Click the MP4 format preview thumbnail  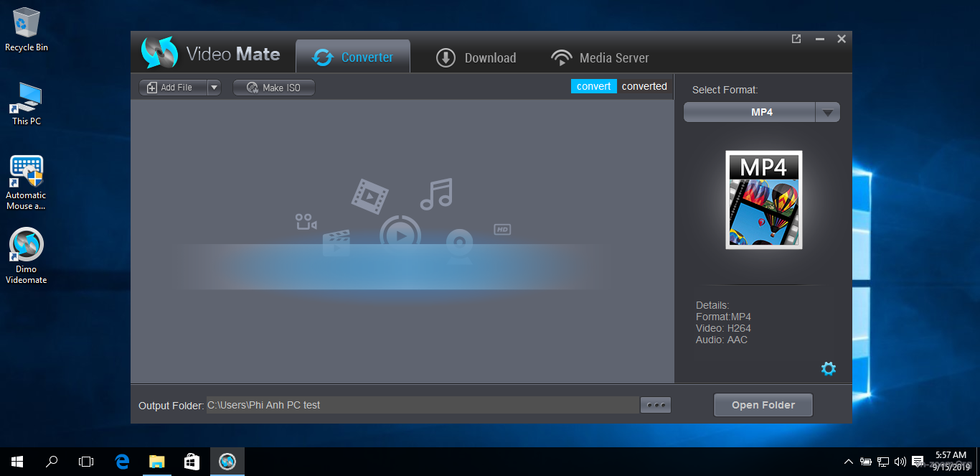pos(763,200)
